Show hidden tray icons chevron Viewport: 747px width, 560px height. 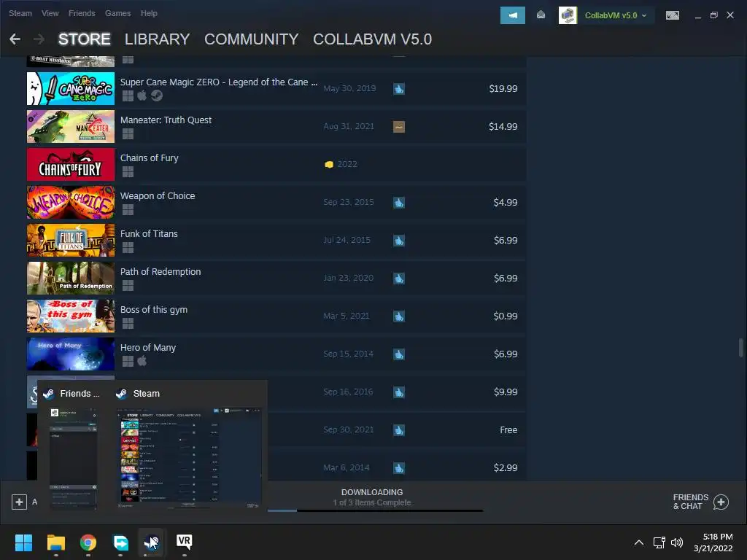point(639,542)
